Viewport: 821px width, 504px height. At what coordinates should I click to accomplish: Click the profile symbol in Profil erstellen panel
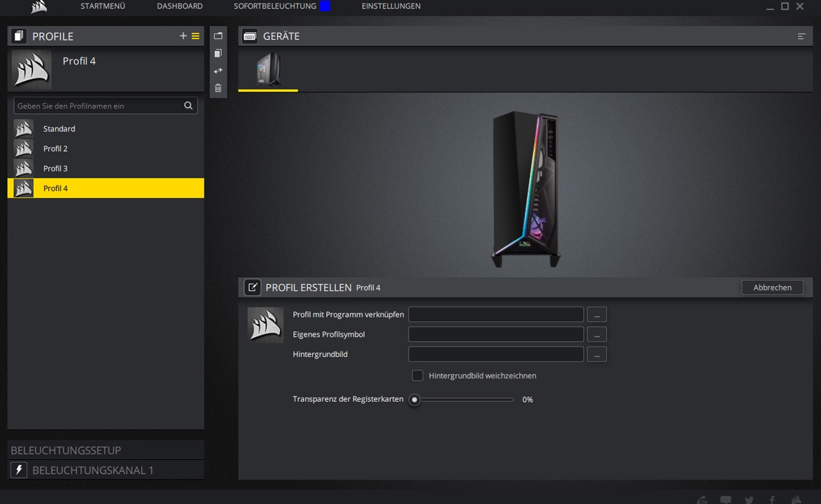coord(265,325)
